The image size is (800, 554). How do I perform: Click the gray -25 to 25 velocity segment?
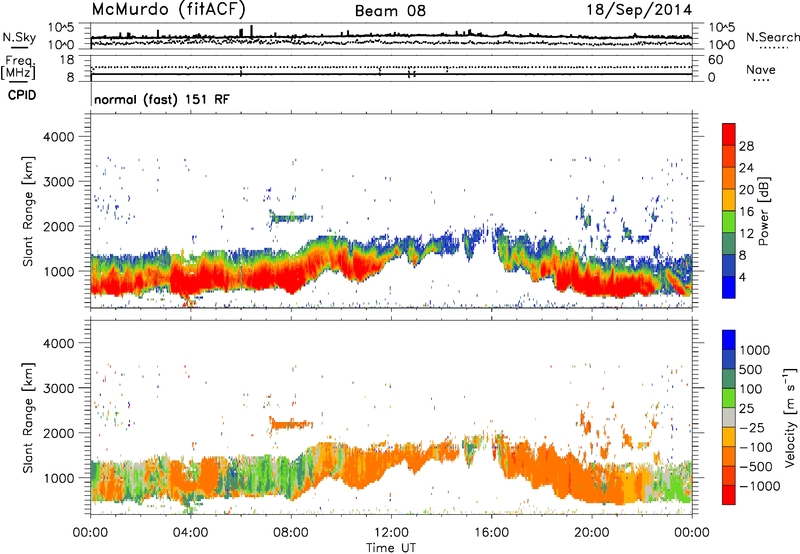coord(729,417)
